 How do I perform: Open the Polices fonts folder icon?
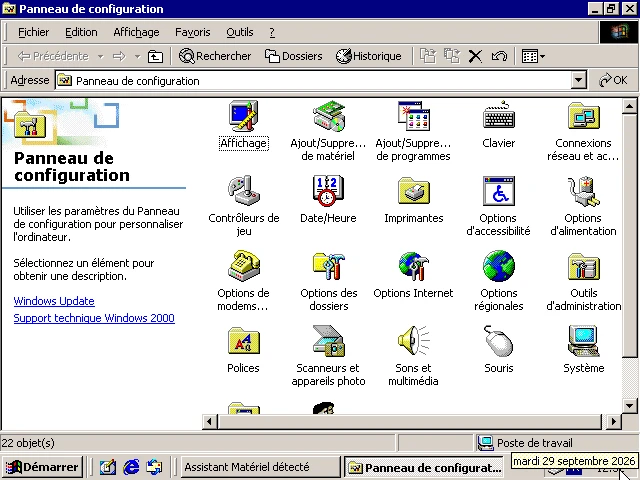(x=243, y=341)
